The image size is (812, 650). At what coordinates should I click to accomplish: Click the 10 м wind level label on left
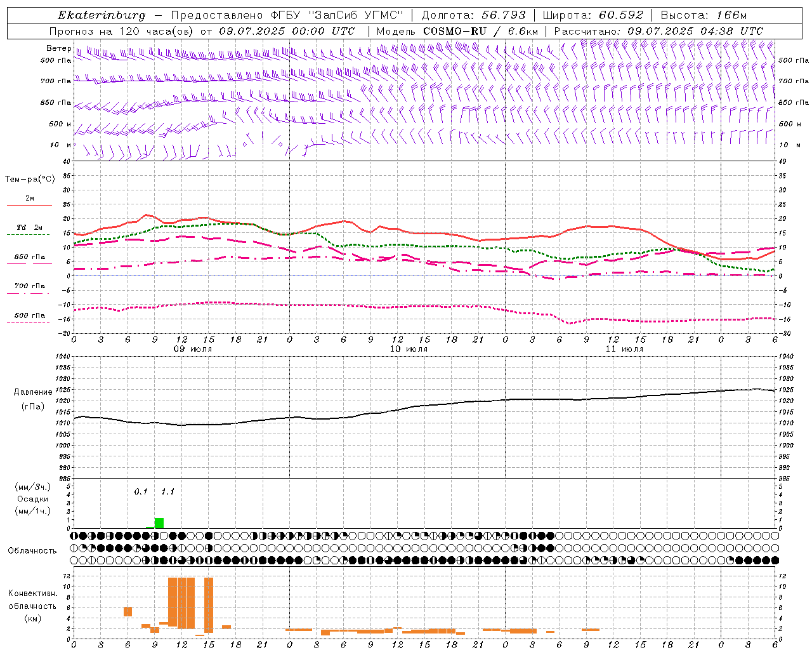point(61,145)
